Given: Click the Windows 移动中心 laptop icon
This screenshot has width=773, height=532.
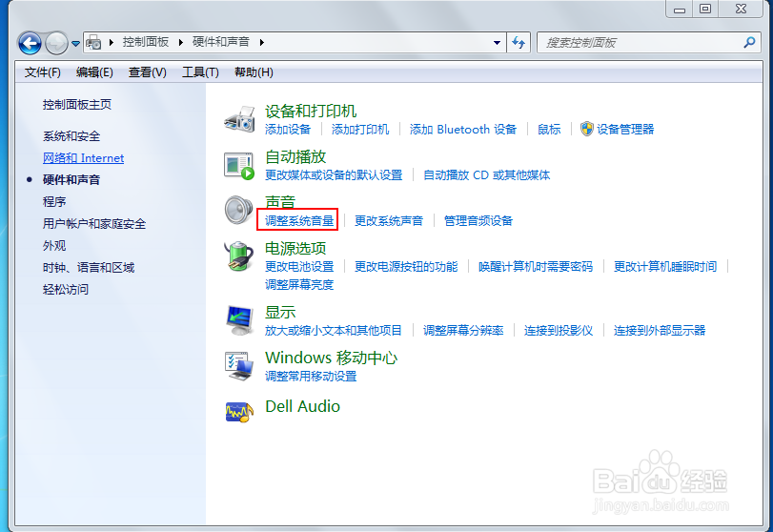Looking at the screenshot, I should point(239,366).
